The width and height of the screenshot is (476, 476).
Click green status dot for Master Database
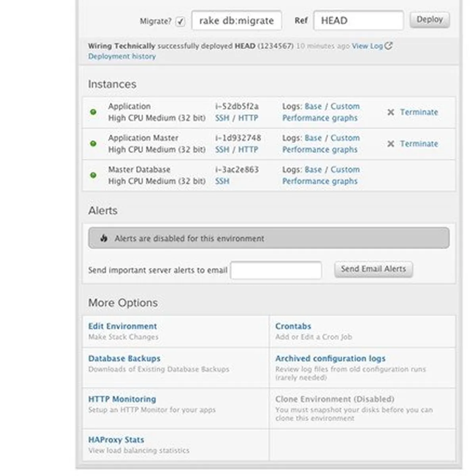coord(93,175)
